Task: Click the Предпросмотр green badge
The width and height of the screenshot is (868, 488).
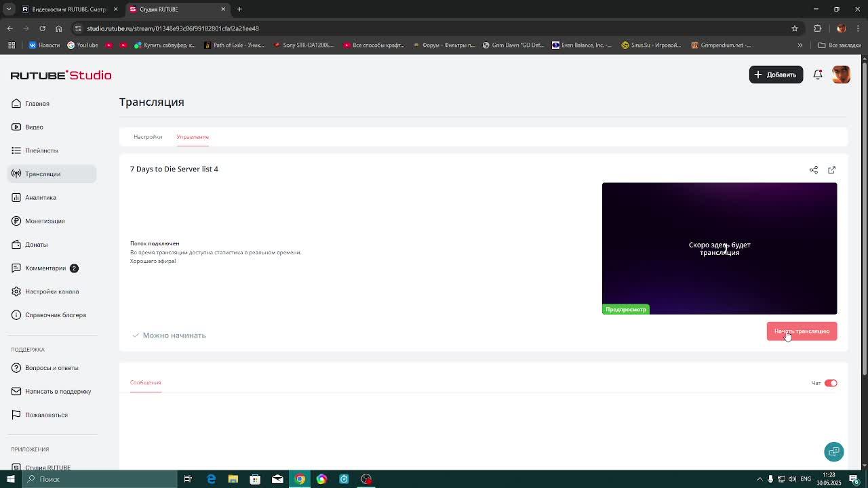Action: point(626,310)
